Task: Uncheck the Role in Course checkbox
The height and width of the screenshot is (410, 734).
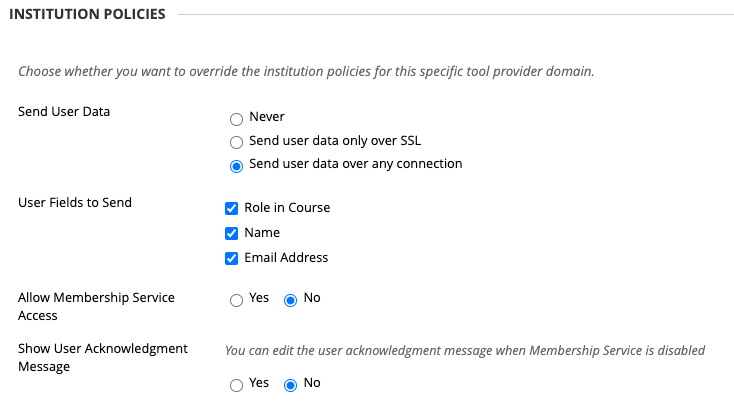Action: [x=231, y=208]
